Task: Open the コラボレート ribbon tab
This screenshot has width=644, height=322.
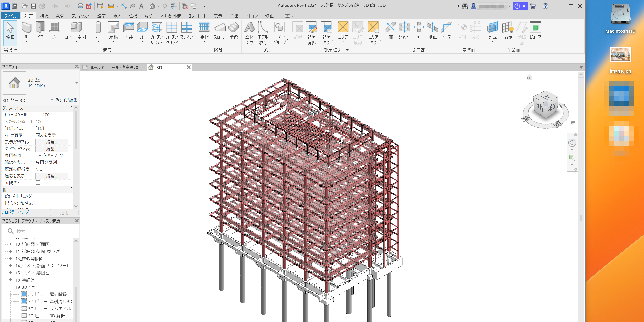Action: pos(197,16)
